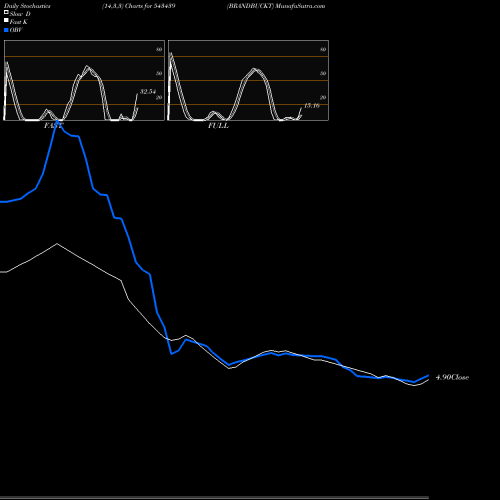Click the FAST stochastic chart panel
500x500 pixels.
pos(84,80)
